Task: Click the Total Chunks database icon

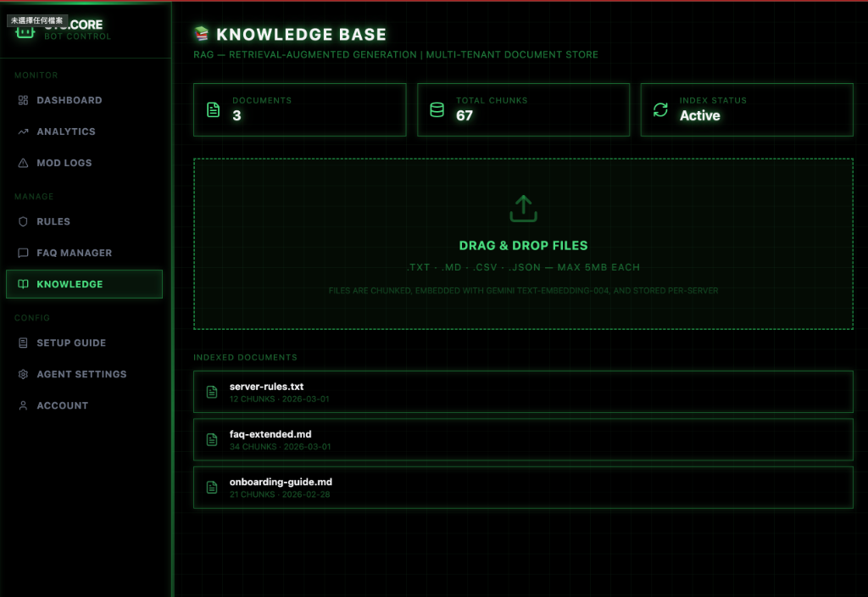Action: coord(437,110)
